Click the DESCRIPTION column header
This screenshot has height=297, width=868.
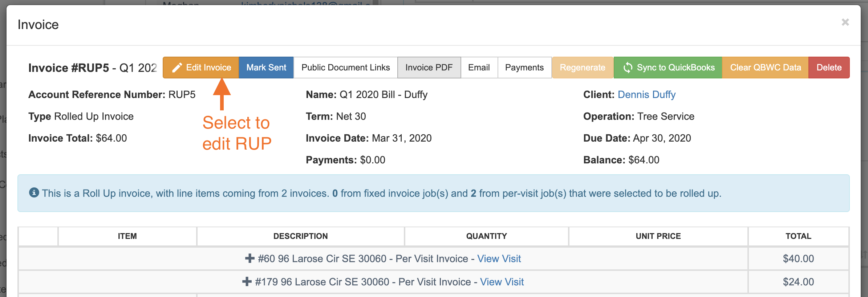[300, 236]
